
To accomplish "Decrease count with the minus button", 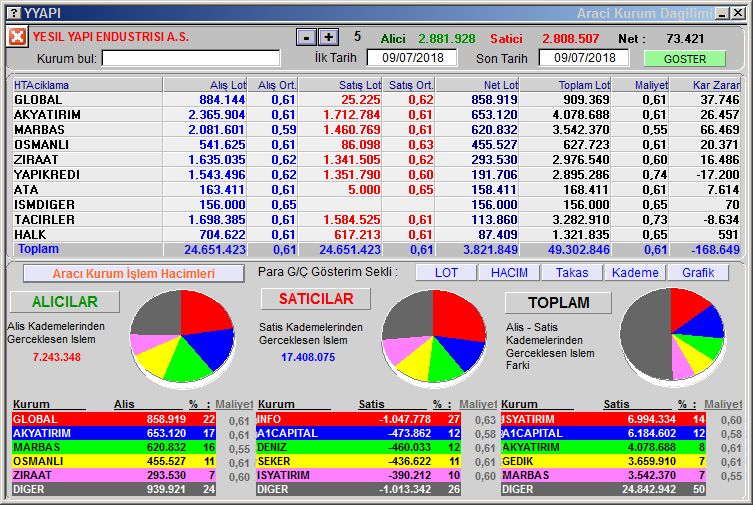I will pyautogui.click(x=306, y=37).
